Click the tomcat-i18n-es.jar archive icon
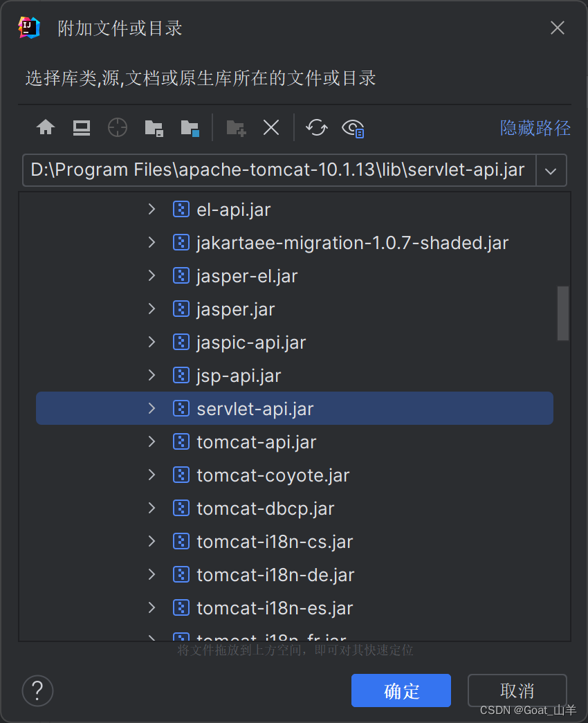 click(x=181, y=607)
